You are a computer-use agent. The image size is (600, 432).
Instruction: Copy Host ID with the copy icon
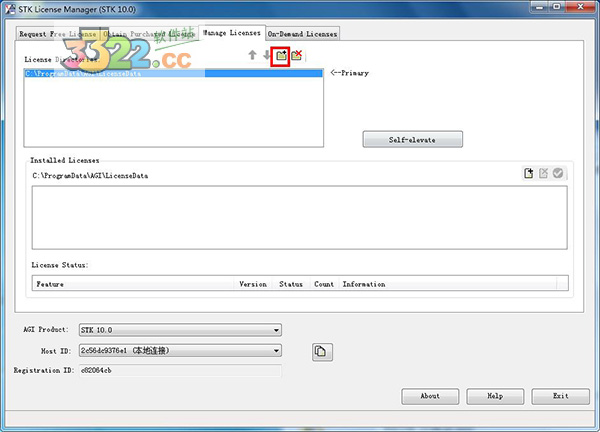point(321,351)
